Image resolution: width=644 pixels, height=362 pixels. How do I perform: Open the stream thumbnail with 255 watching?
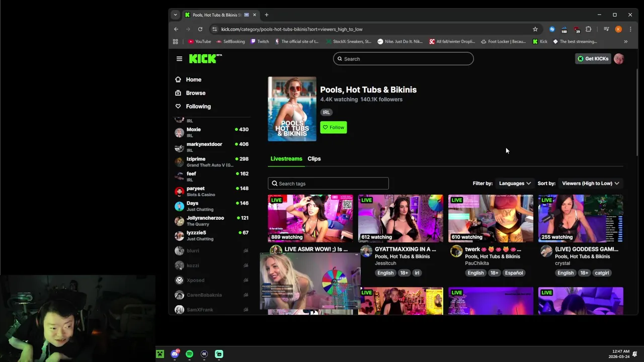(581, 219)
